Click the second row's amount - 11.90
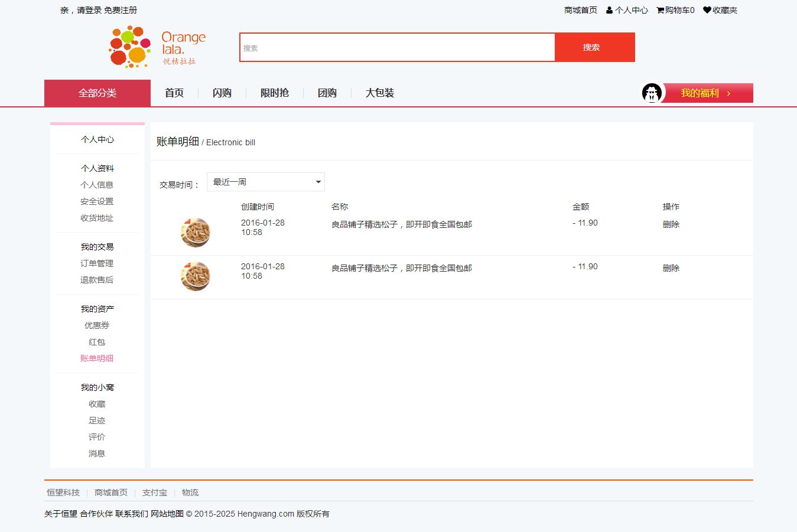This screenshot has width=797, height=532. click(x=585, y=266)
